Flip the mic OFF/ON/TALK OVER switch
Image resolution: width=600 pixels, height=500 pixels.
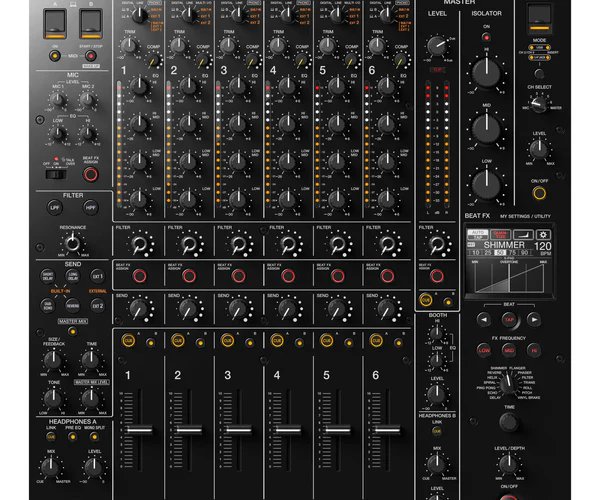point(56,174)
